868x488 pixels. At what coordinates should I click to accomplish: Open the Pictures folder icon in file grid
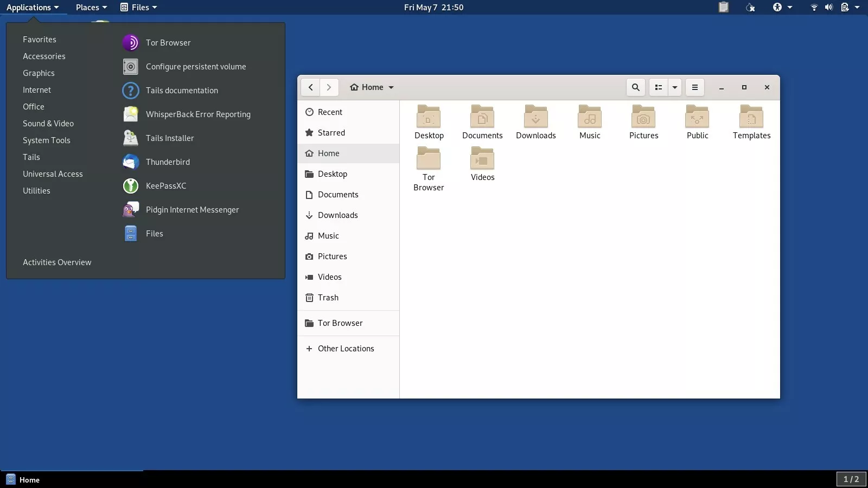coord(643,117)
